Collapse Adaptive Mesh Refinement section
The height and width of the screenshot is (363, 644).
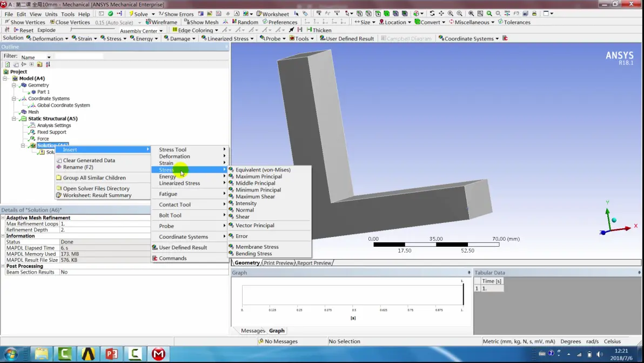coord(3,218)
